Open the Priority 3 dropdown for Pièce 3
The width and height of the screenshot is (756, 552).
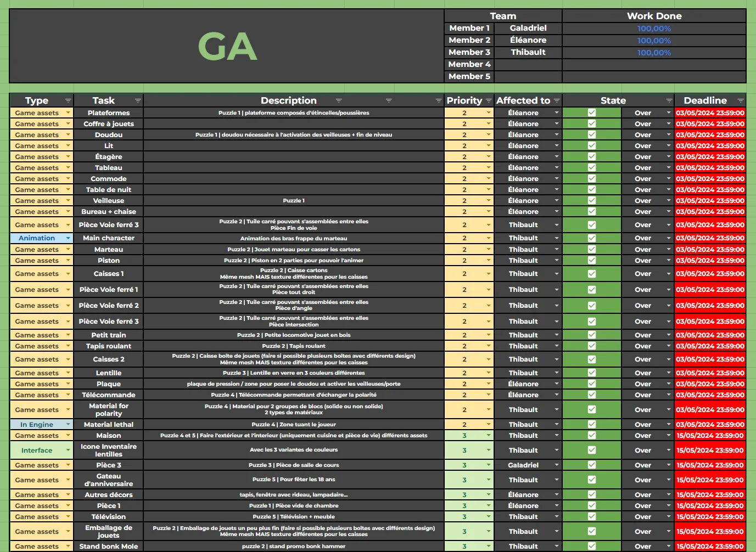(489, 465)
